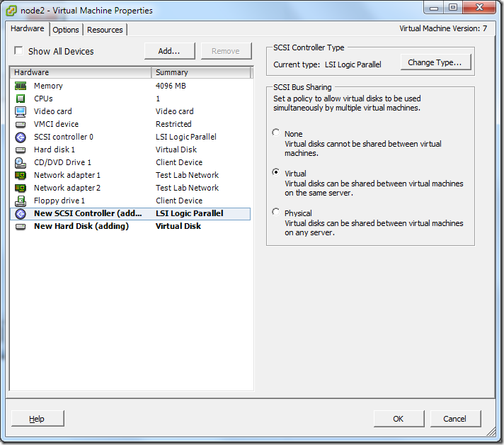Click the Network adapter 1 icon

point(21,175)
